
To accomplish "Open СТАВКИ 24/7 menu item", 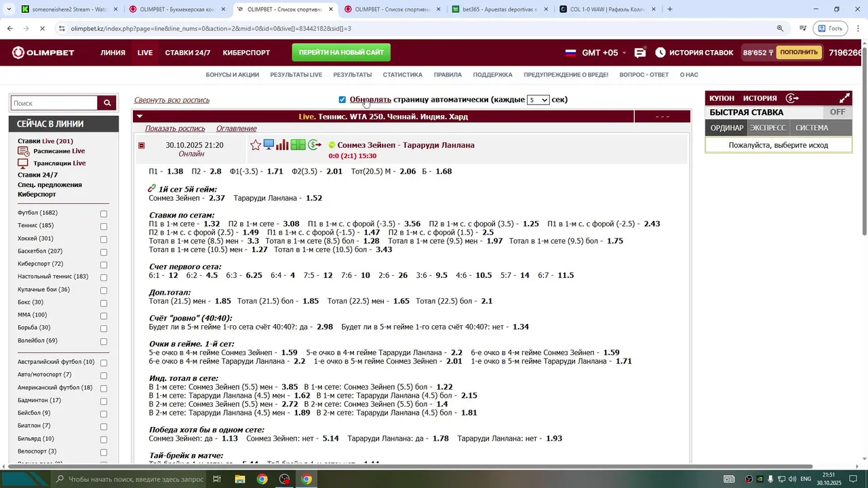I will [x=188, y=53].
